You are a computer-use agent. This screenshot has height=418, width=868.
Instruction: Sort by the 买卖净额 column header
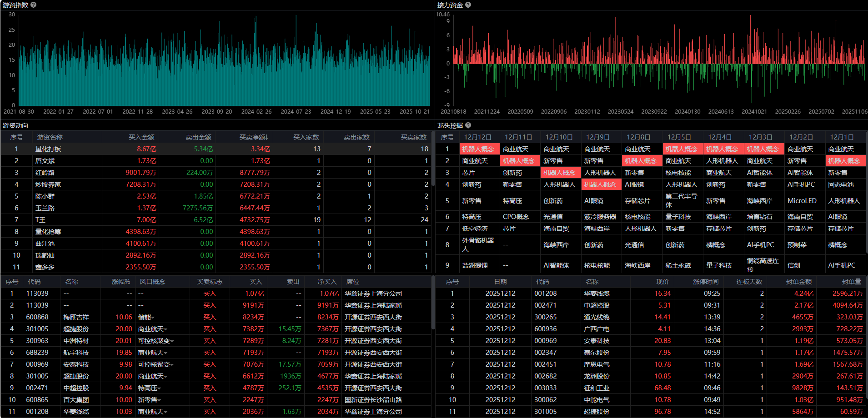click(x=253, y=137)
